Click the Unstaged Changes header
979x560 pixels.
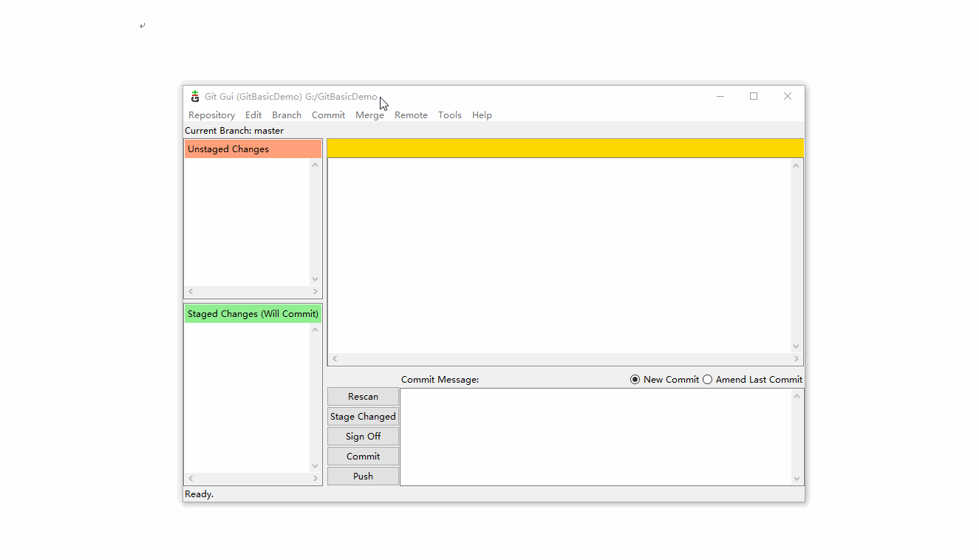(253, 149)
